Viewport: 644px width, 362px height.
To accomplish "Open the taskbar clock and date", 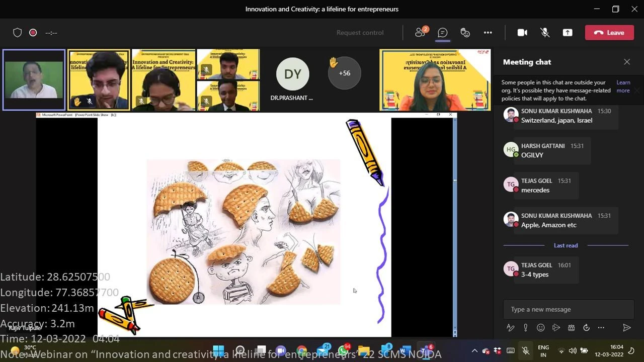I will [x=609, y=351].
